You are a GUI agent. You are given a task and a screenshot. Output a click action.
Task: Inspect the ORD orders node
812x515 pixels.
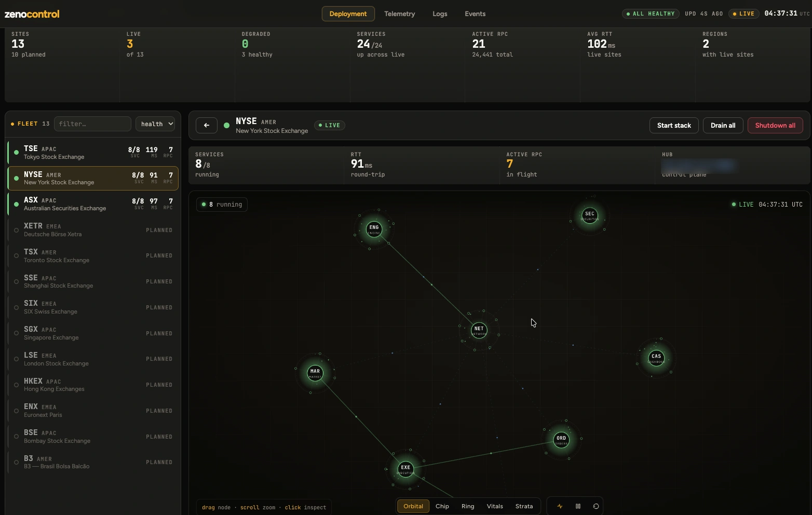[x=561, y=440]
